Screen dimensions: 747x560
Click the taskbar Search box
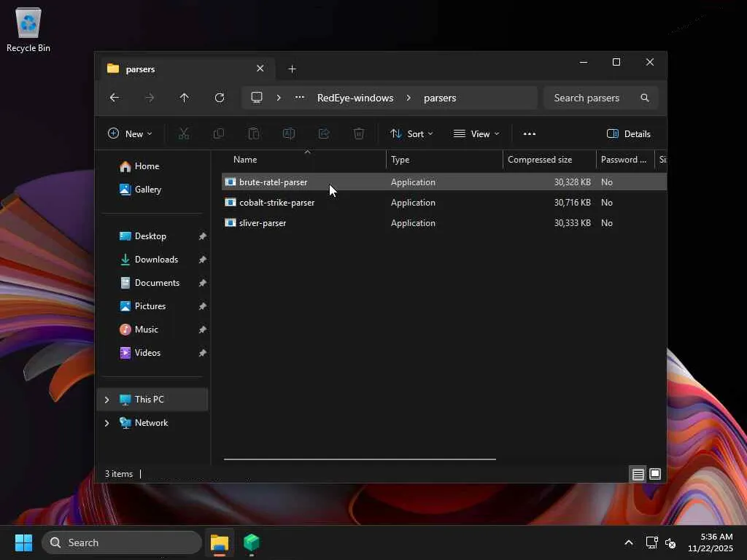tap(122, 542)
